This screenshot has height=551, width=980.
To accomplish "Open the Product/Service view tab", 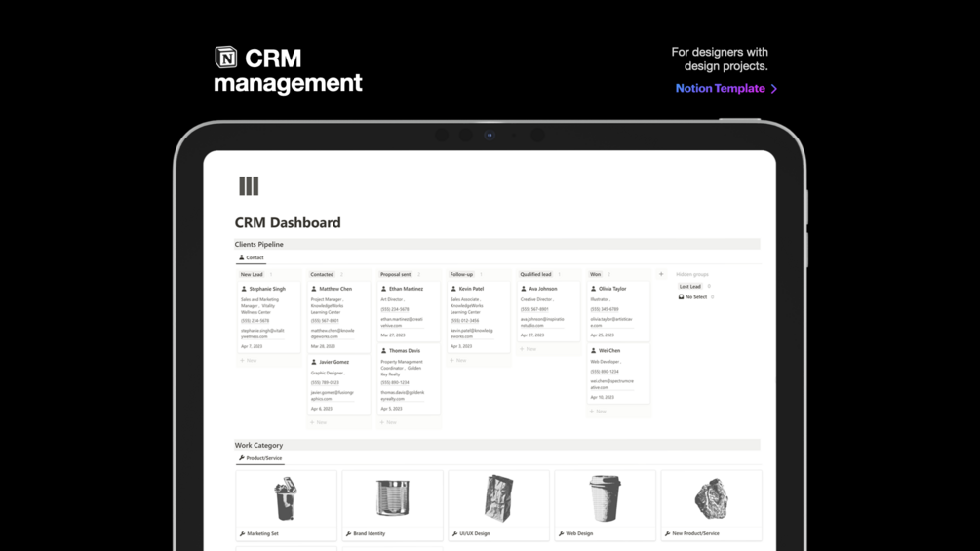I will pos(260,458).
